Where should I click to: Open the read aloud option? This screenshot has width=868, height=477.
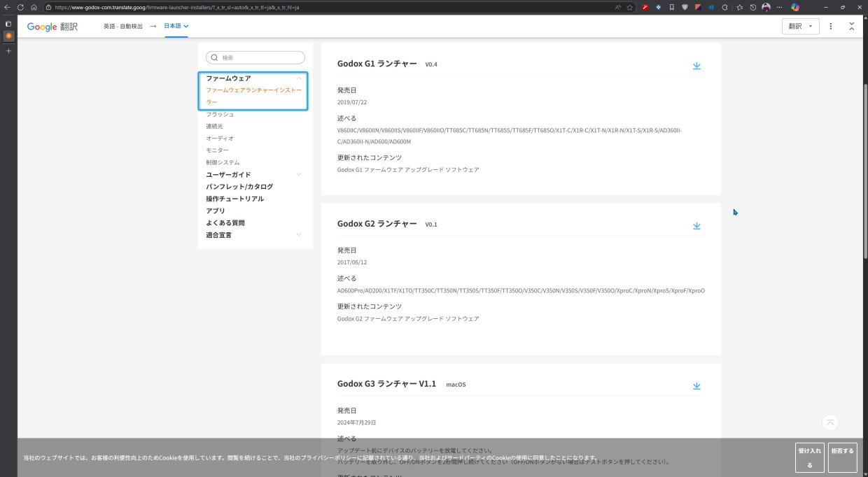pyautogui.click(x=618, y=7)
